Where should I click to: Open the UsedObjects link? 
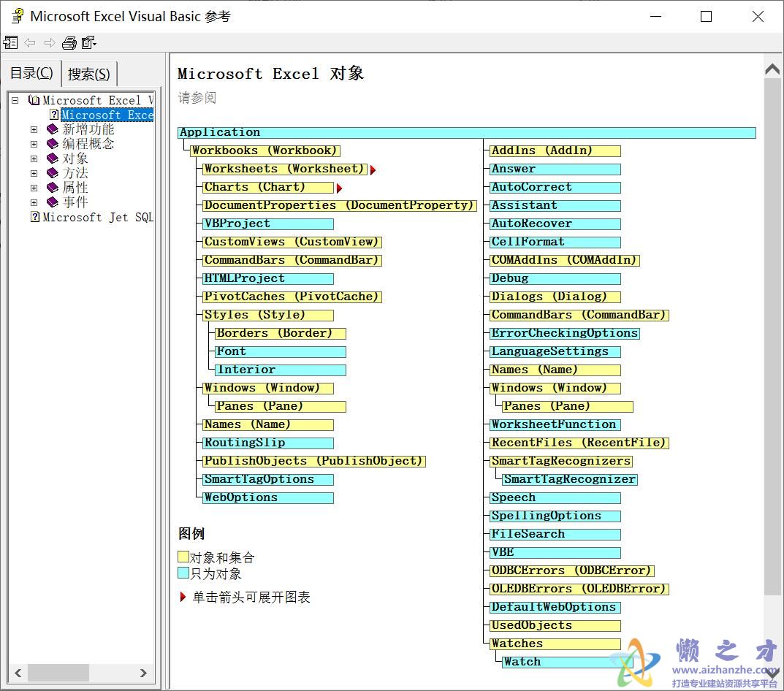pos(555,625)
